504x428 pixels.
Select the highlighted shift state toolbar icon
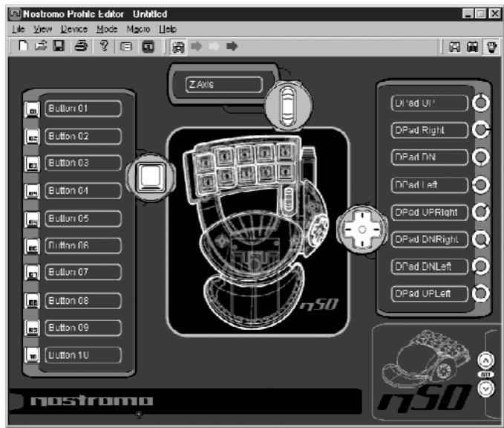[178, 47]
